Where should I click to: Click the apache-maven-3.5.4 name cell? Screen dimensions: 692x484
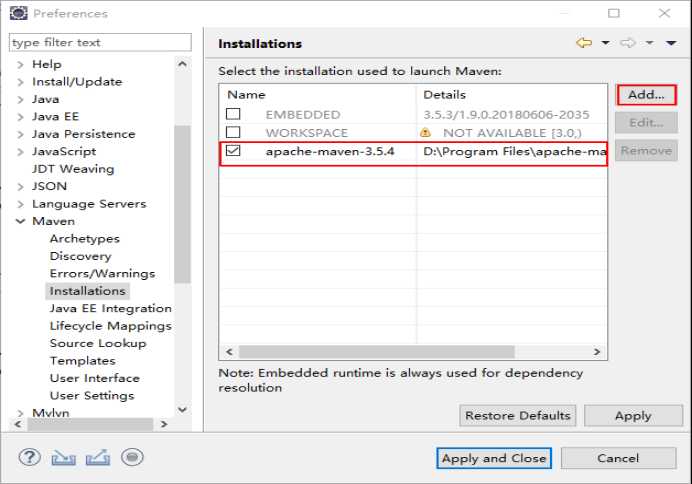pyautogui.click(x=330, y=151)
